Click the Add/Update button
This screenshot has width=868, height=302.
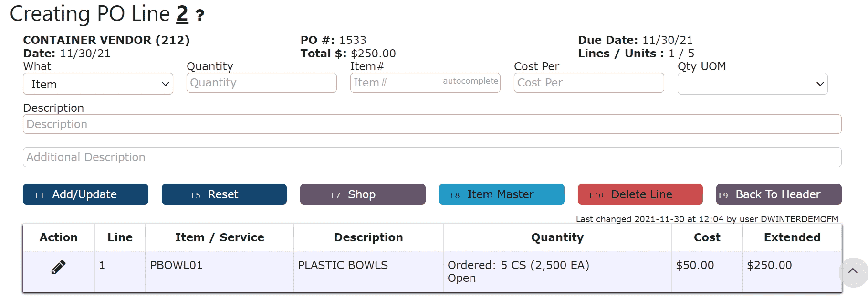click(85, 194)
